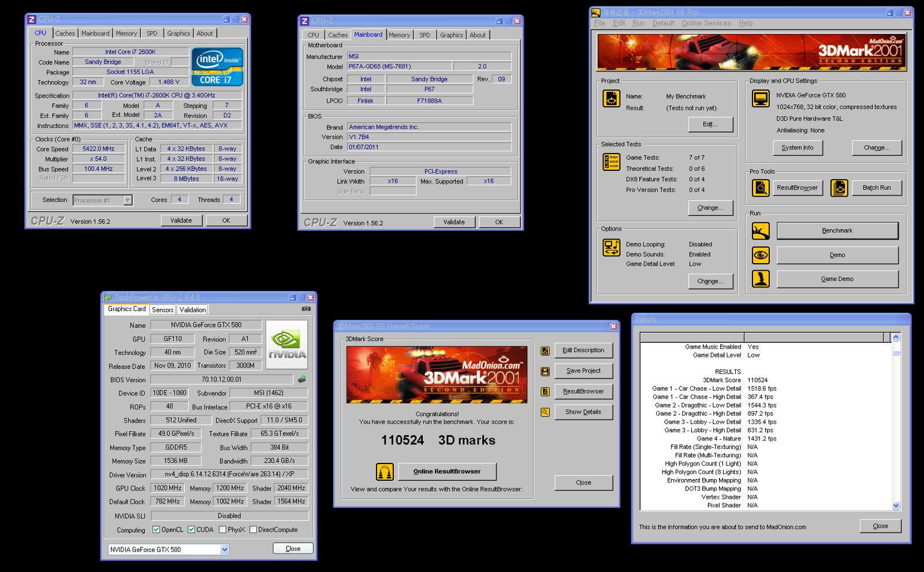Viewport: 924px width, 572px height.
Task: Click the GPU-Z title bar app icon
Action: pyautogui.click(x=108, y=297)
